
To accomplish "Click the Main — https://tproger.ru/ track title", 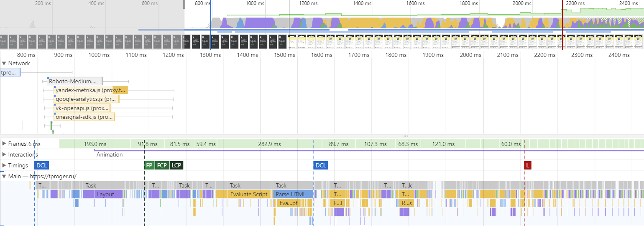I will pos(42,176).
